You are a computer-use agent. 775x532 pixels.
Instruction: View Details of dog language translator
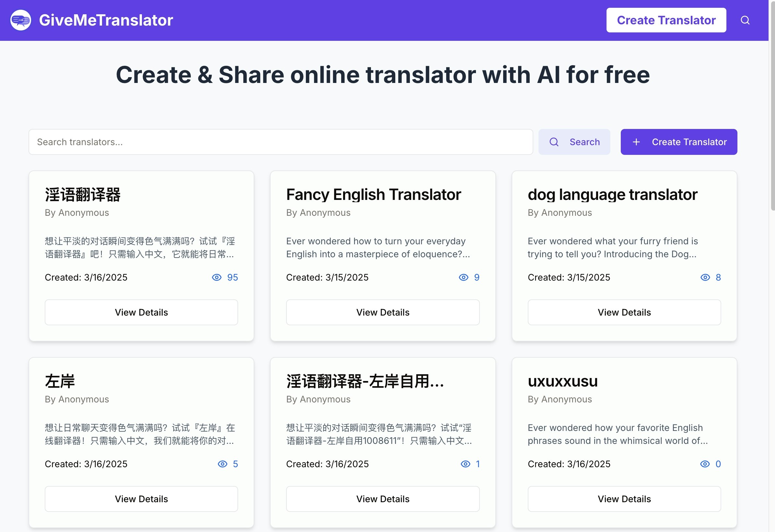[624, 313]
